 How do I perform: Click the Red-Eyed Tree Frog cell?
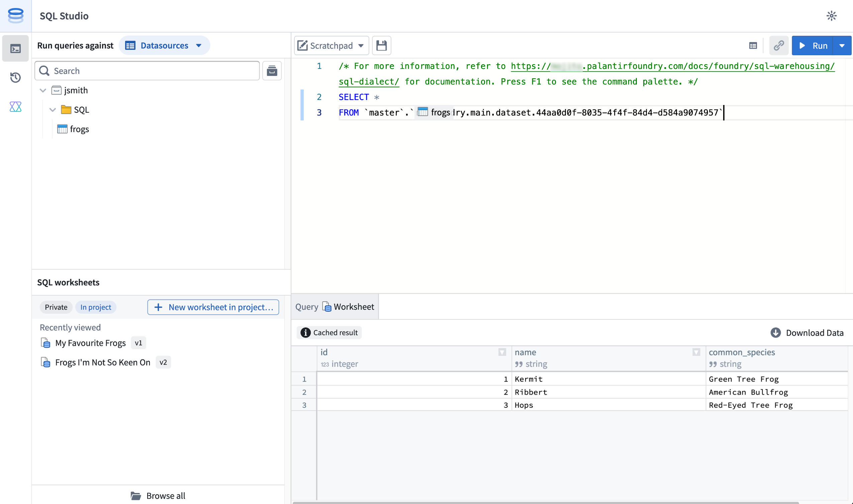777,405
